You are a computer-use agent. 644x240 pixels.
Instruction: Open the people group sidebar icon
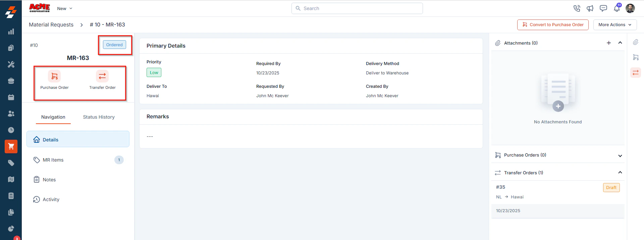point(11,114)
